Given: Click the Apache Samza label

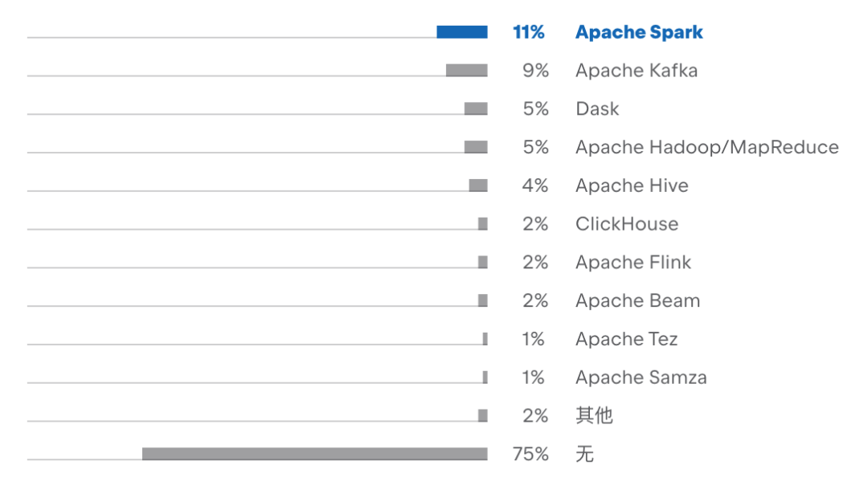Looking at the screenshot, I should (641, 378).
